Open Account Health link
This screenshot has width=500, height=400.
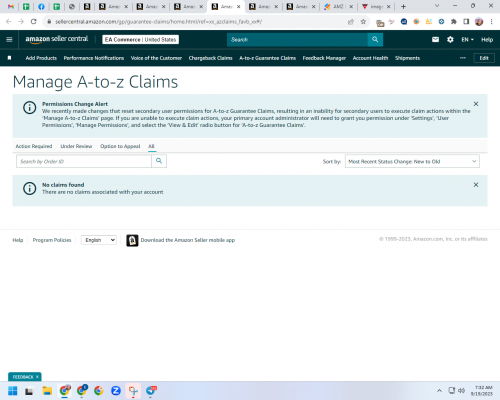370,58
